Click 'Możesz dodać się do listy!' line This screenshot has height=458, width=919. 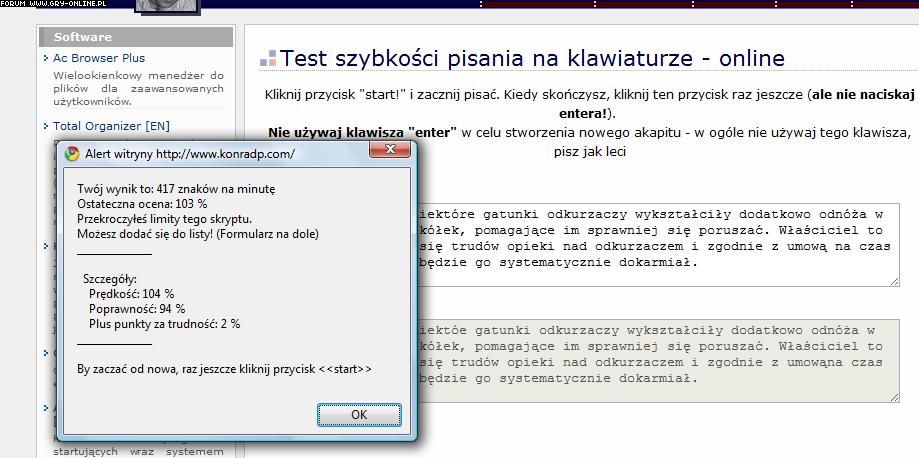tap(198, 235)
